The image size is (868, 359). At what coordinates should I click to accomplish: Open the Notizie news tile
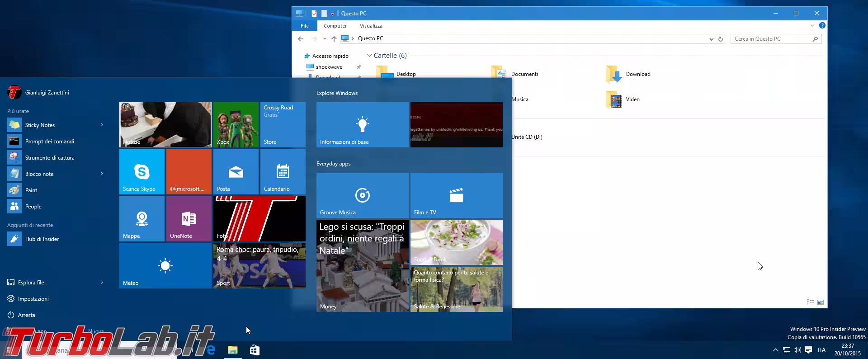[x=165, y=125]
